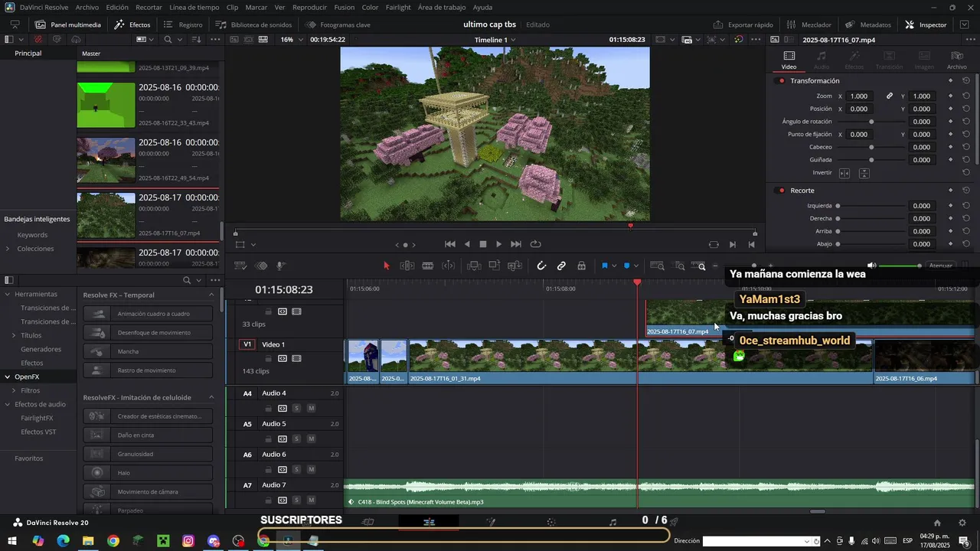Select the red arrow Selection mode tool
The width and height of the screenshot is (980, 551).
(387, 266)
